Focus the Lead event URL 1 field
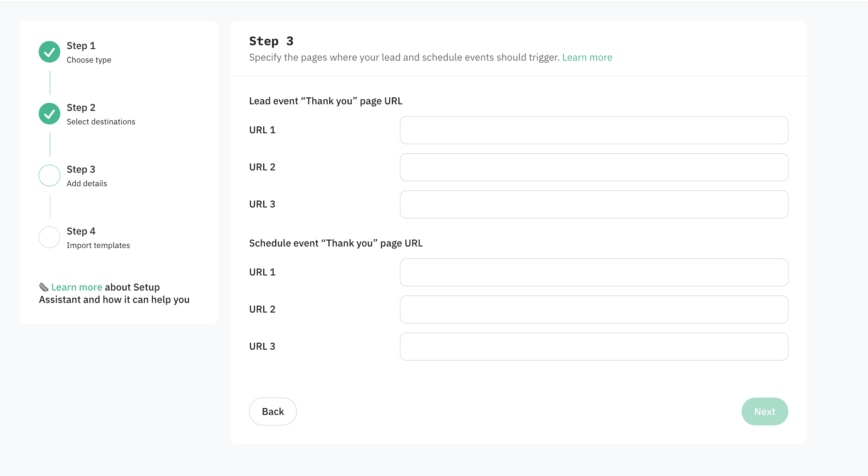Image resolution: width=868 pixels, height=476 pixels. 594,130
